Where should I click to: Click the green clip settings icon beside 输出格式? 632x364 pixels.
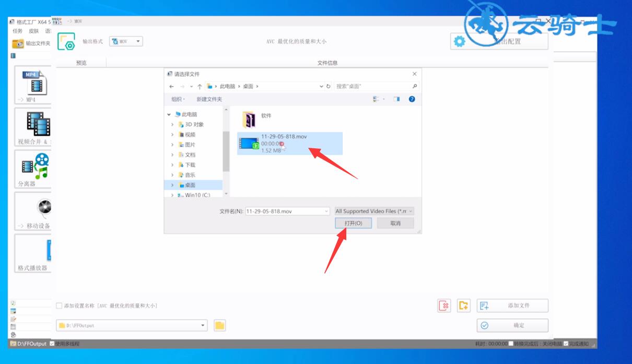click(66, 42)
